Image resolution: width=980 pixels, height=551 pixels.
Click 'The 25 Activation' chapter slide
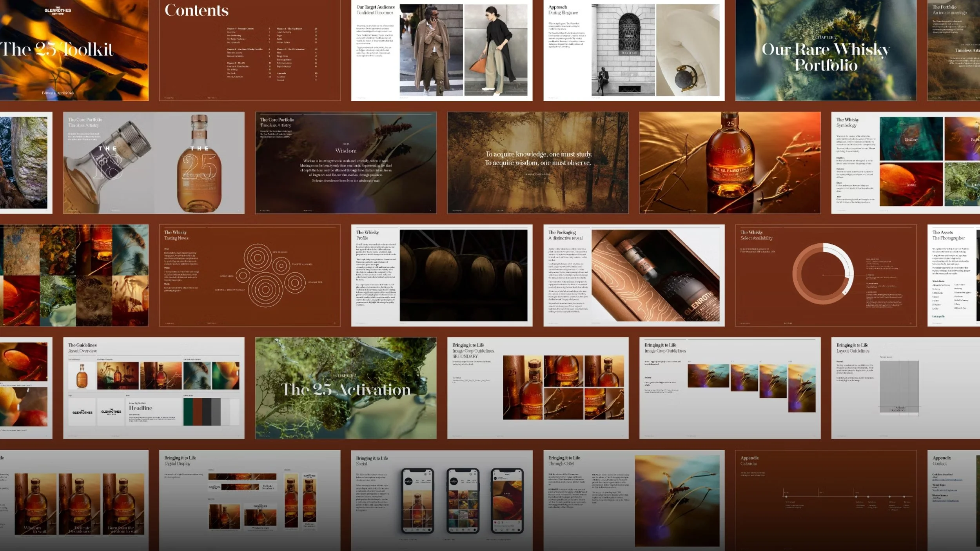[346, 388]
